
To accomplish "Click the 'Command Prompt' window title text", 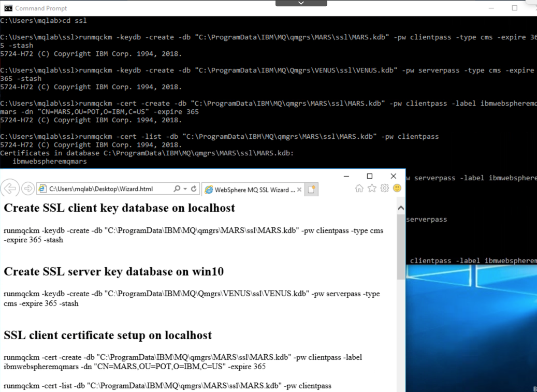I will pos(41,8).
